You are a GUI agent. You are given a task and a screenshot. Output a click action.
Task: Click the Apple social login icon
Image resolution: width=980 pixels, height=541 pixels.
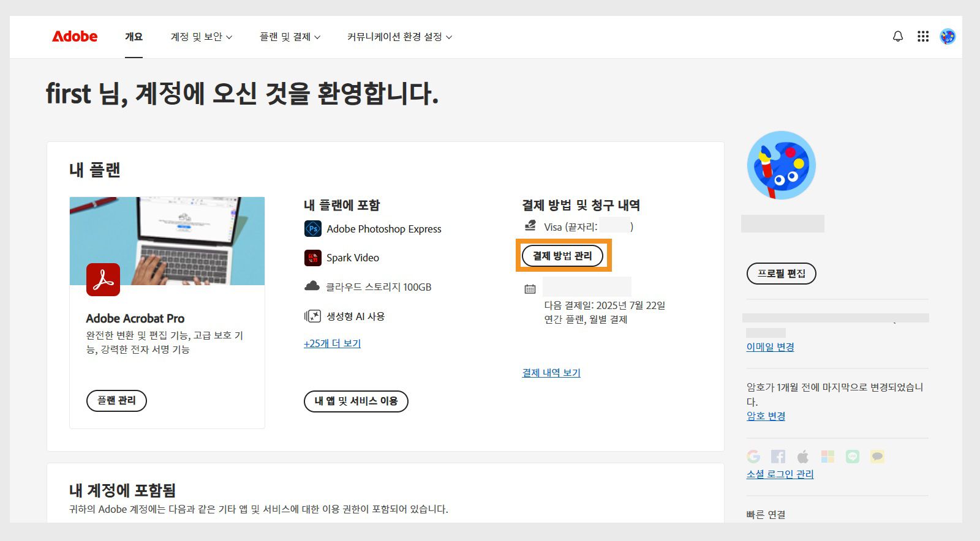coord(803,457)
